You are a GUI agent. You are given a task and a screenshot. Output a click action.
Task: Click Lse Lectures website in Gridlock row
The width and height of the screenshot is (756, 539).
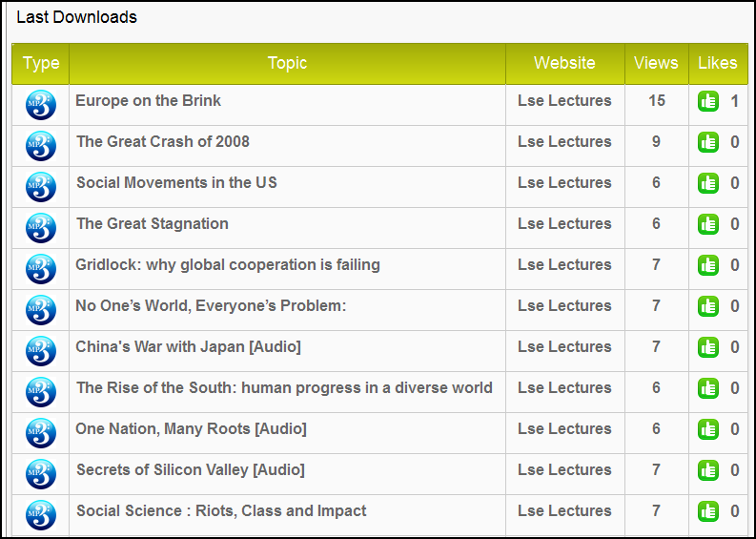[x=564, y=264]
